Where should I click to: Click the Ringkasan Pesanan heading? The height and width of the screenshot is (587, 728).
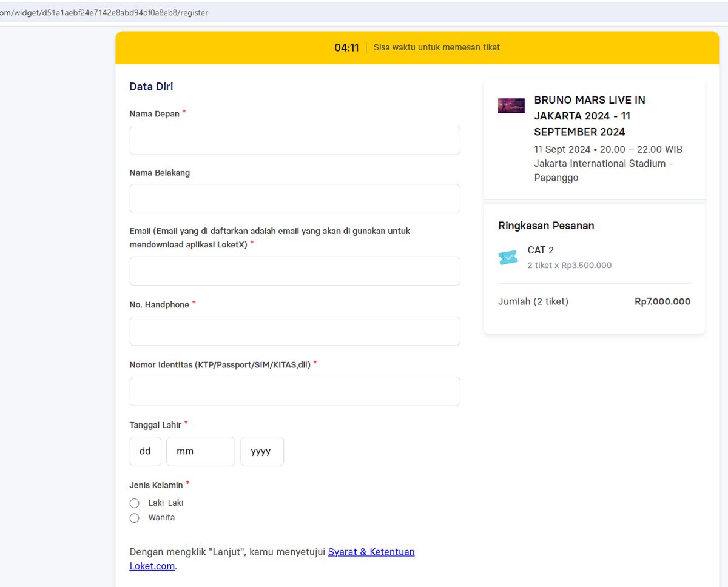tap(546, 226)
